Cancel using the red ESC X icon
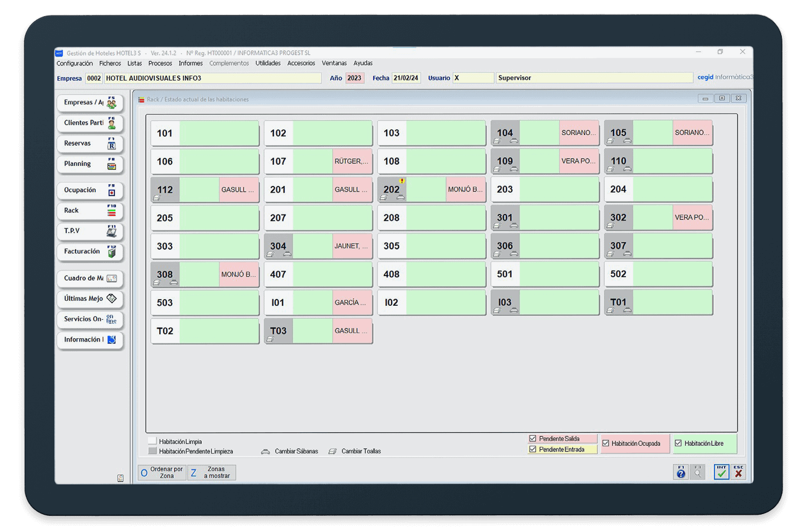 [x=739, y=472]
